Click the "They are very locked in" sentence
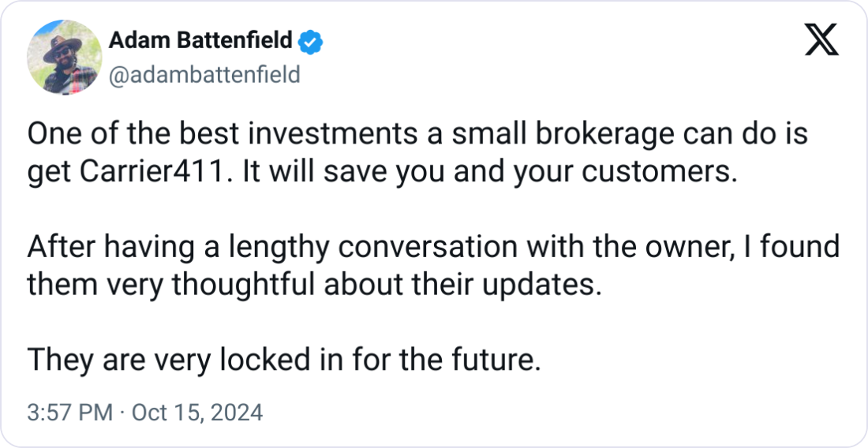Screen dimensions: 868x448 pos(284,360)
